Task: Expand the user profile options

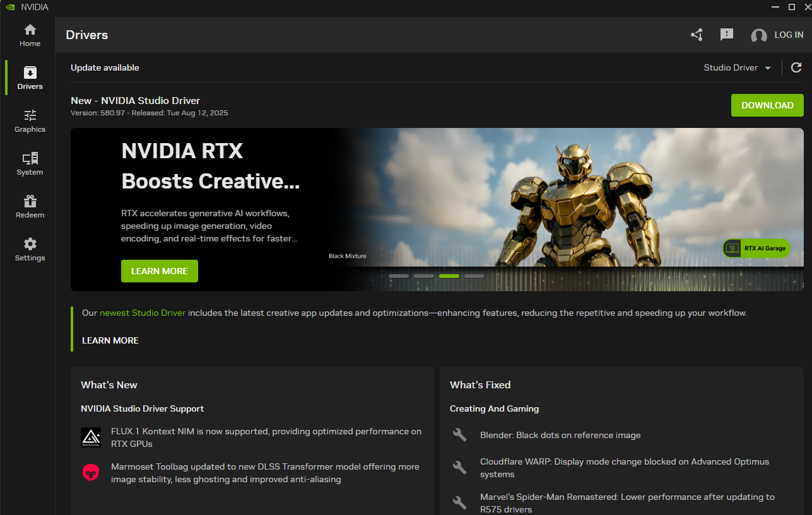Action: click(758, 35)
